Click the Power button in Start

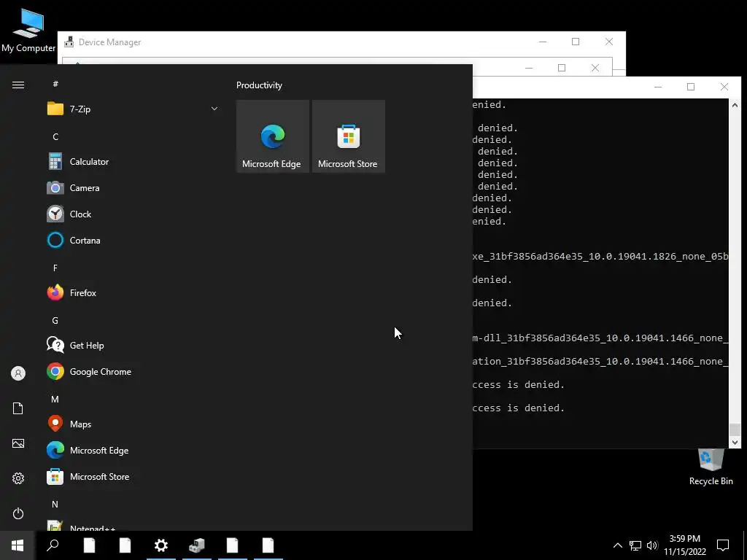(18, 513)
